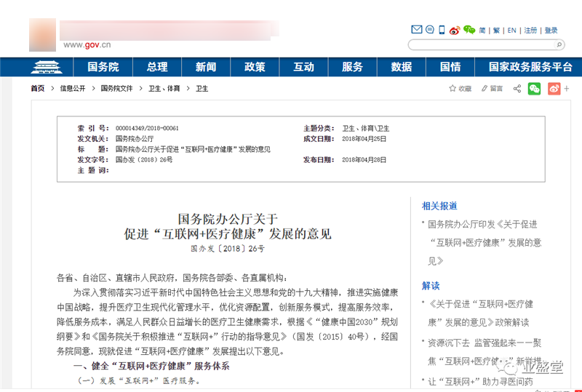Select 国家政务服务平台 in navigation bar
Image resolution: width=582 pixels, height=392 pixels.
point(530,67)
